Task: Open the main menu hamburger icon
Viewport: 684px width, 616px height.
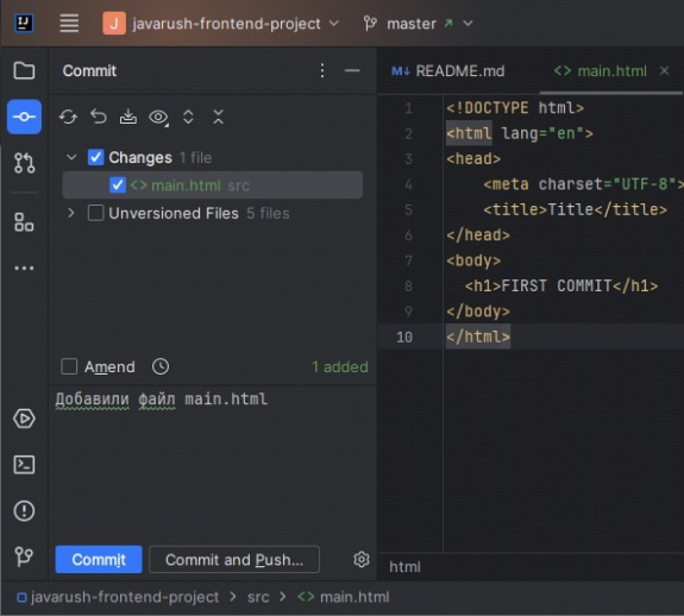Action: point(69,23)
